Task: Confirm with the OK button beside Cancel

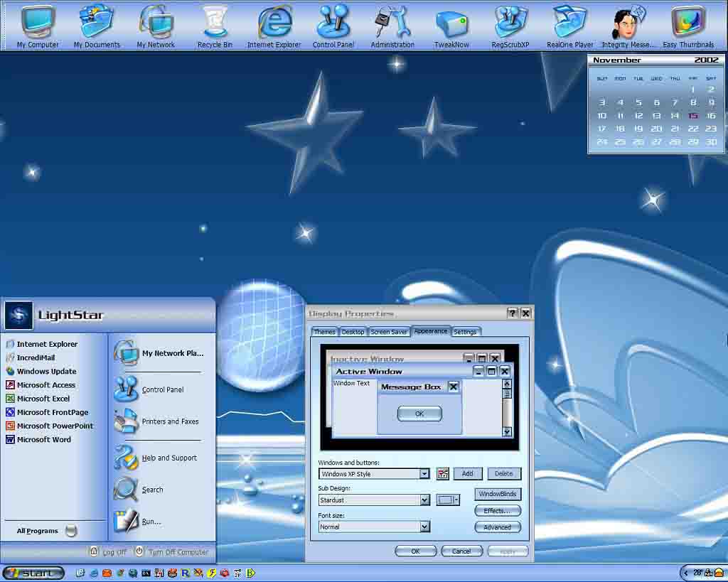Action: coord(415,551)
